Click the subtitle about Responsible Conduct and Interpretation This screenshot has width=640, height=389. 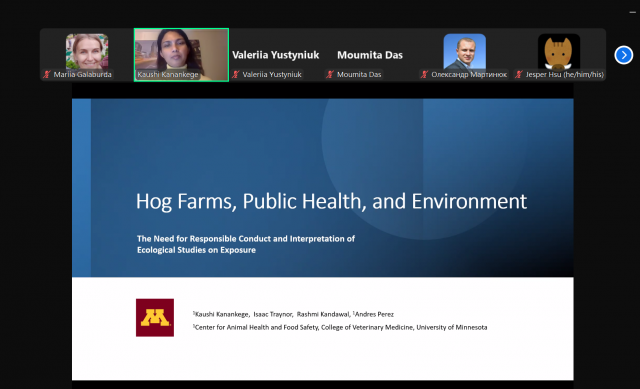click(x=246, y=244)
